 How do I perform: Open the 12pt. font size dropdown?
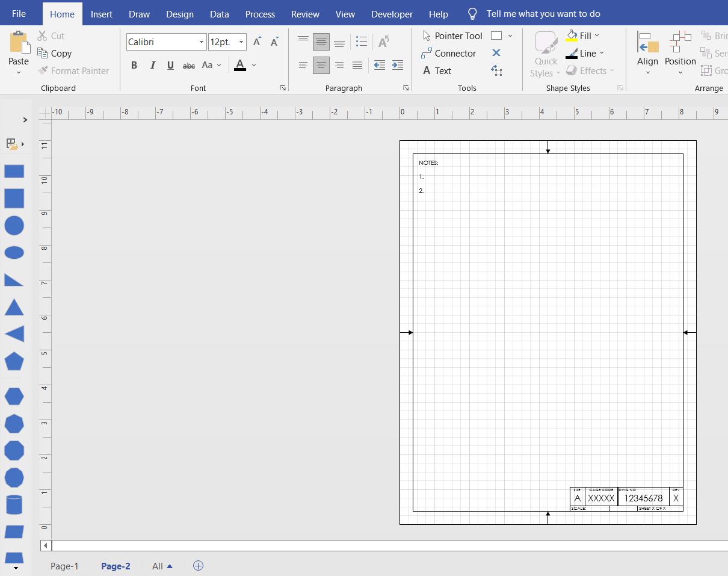[x=241, y=42]
